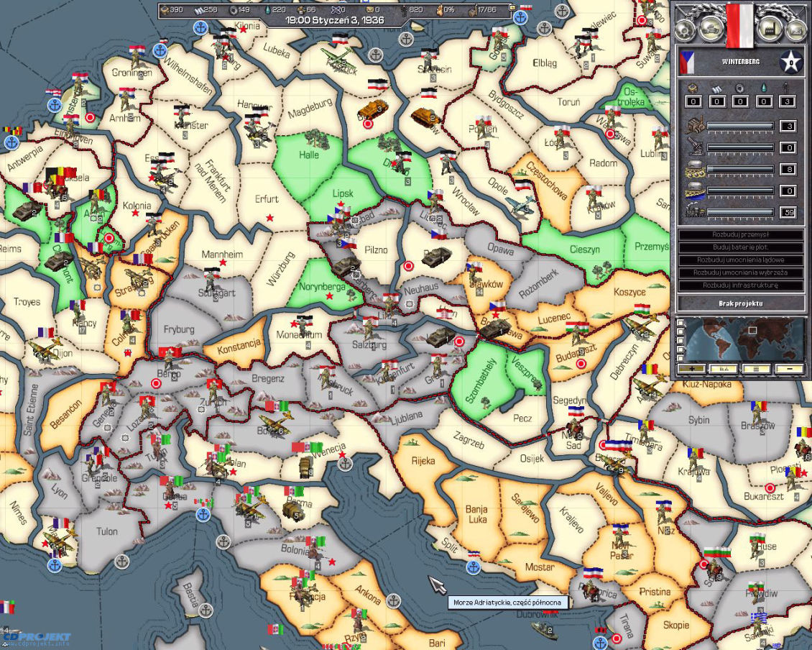Click the oil drop icon showing 220
The width and height of the screenshot is (812, 650).
coord(267,9)
